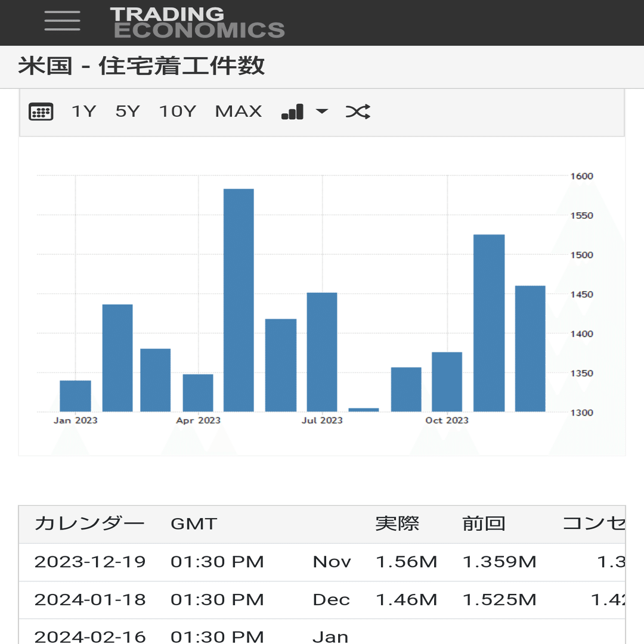
Task: Select the 10Y time range
Action: [x=178, y=112]
